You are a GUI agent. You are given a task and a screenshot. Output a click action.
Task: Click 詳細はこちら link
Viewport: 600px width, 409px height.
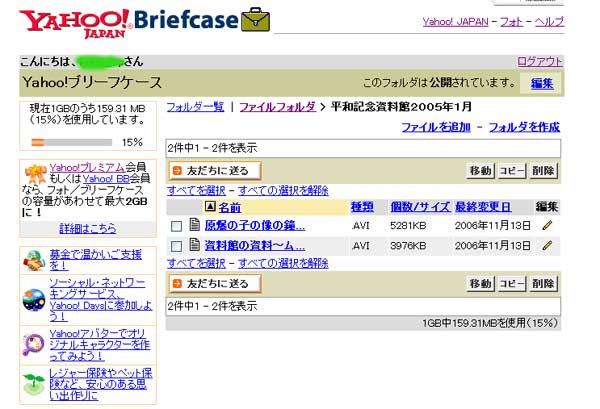coord(88,229)
